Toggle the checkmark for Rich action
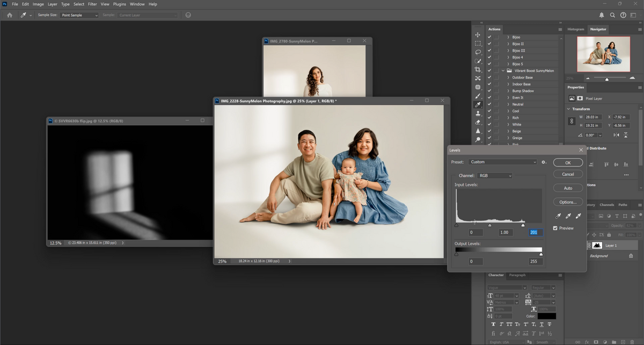Image resolution: width=644 pixels, height=345 pixels. [x=489, y=118]
